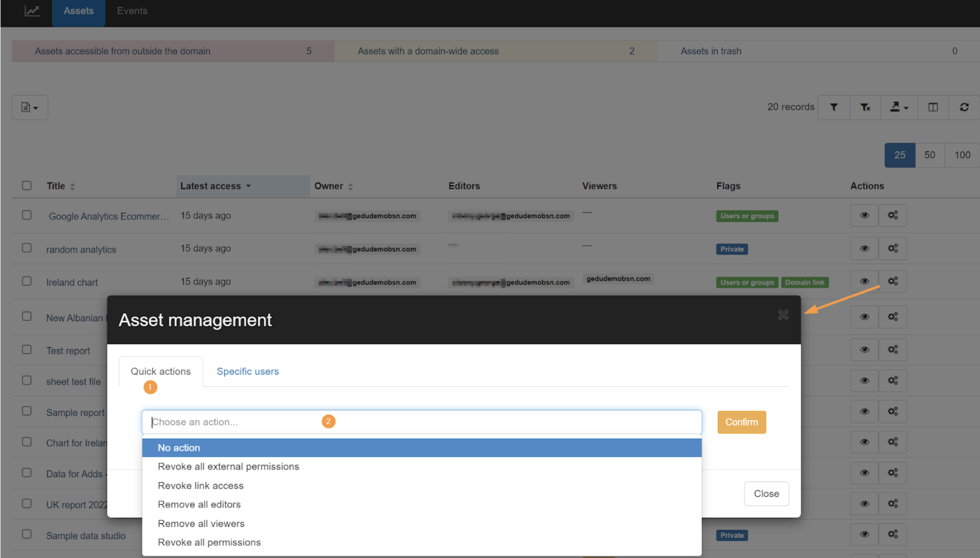Viewport: 980px width, 558px height.
Task: Toggle the columns layout icon
Action: [933, 107]
